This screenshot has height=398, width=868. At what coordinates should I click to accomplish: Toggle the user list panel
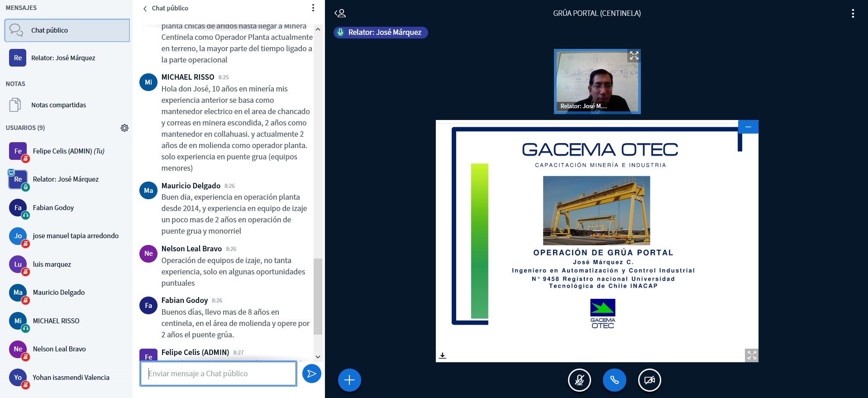(340, 13)
